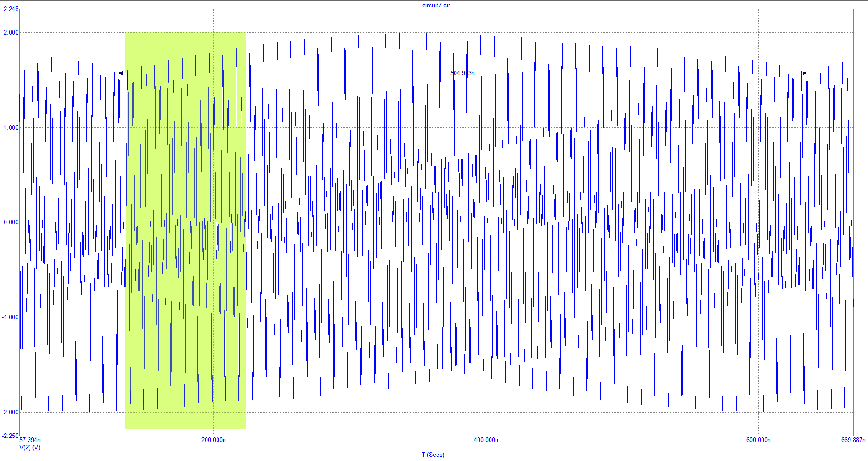
Task: Click the 669.887n x-axis end value
Action: (x=853, y=440)
